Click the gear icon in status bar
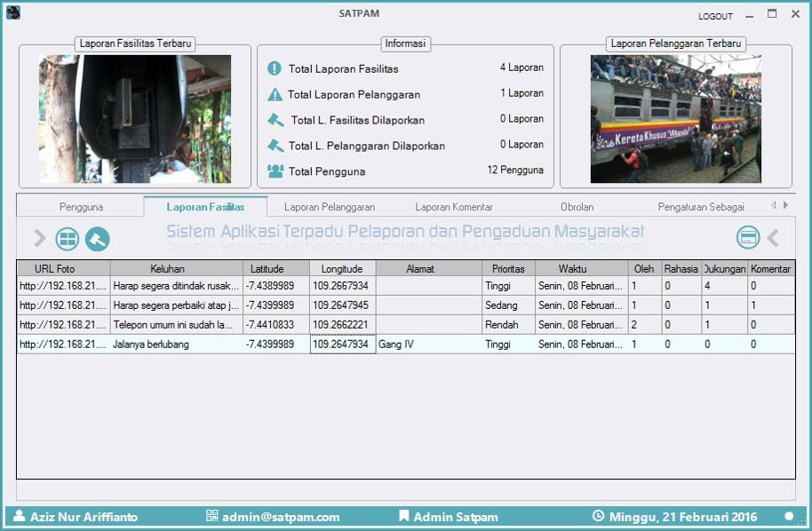 point(789,516)
